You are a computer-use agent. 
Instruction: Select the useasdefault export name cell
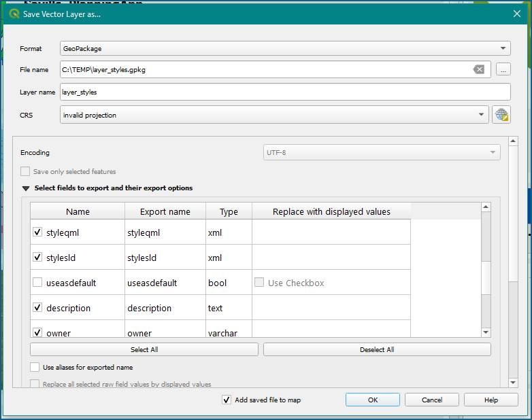(x=165, y=282)
